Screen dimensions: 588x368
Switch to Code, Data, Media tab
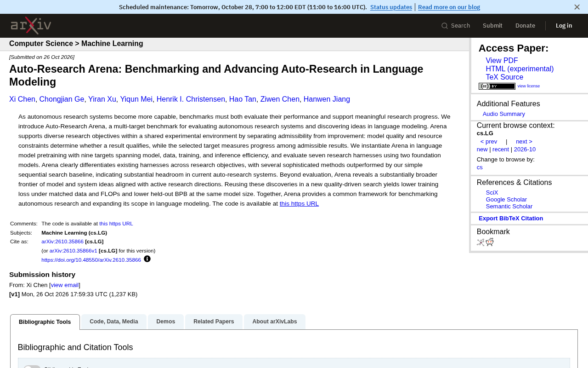114,322
